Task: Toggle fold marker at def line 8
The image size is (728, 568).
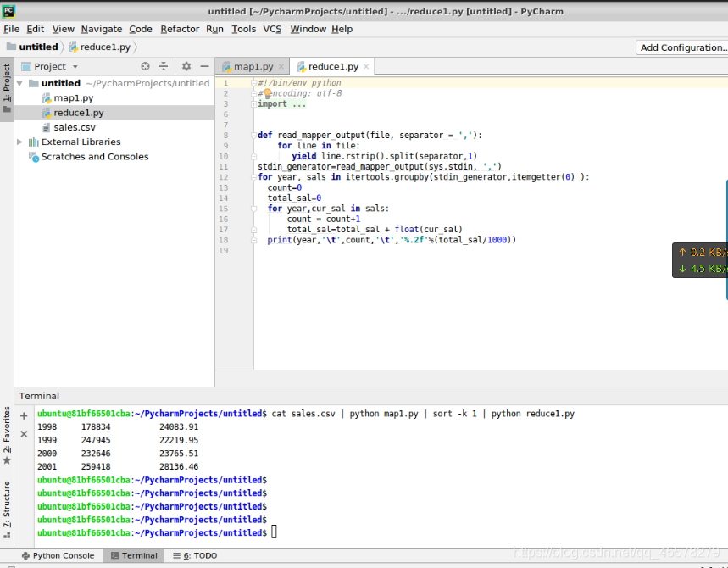Action: pos(253,135)
